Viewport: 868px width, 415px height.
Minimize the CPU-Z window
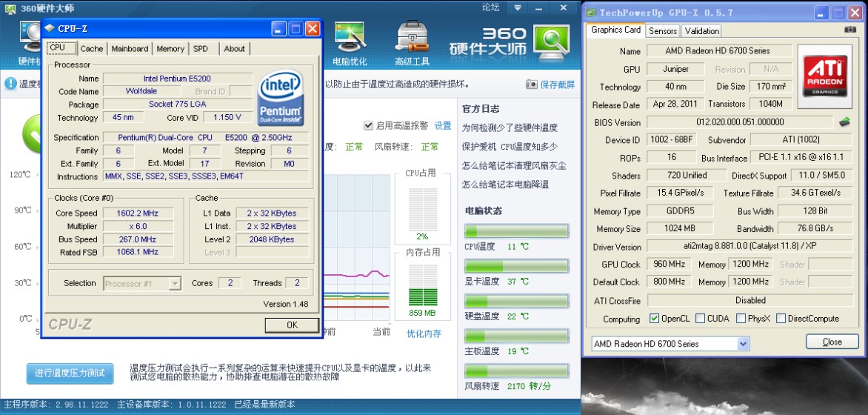pos(279,29)
